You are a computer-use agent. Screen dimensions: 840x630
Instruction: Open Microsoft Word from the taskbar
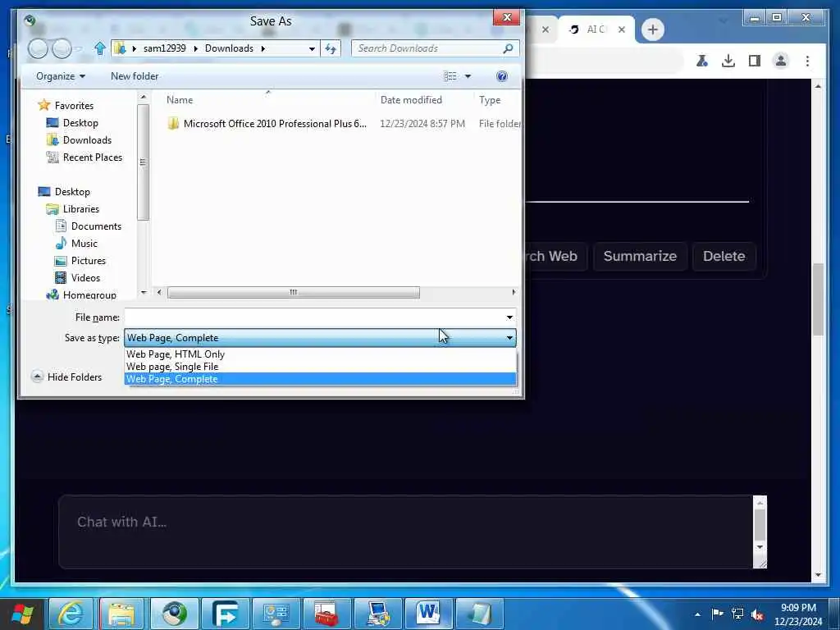point(428,614)
